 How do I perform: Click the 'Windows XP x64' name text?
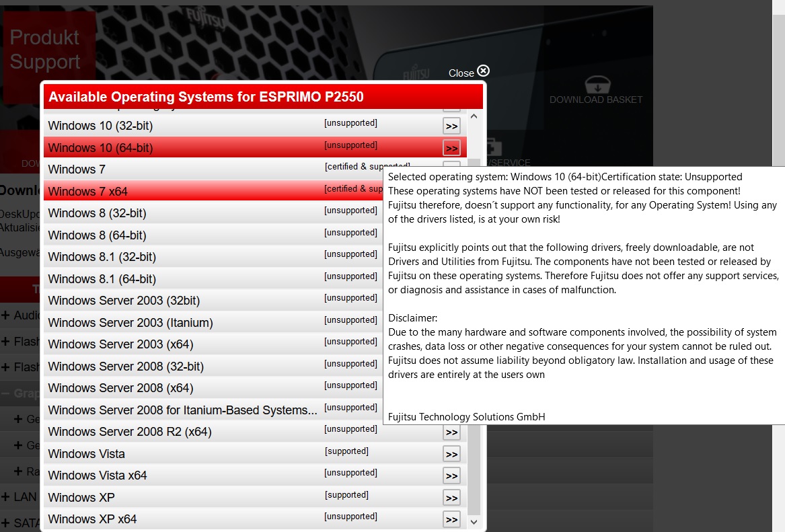pos(92,519)
